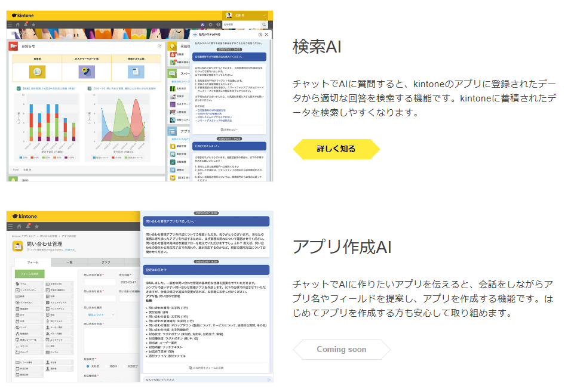Screen dimensions: 574x392
Task: Open reference link リモートデスクトップの使用方法
Action: 214,121
